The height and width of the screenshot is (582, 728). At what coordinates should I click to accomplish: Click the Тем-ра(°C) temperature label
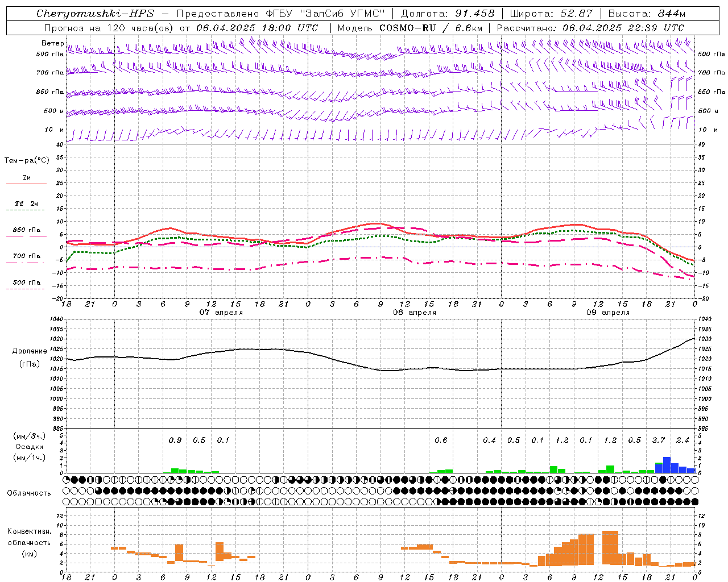pos(27,161)
